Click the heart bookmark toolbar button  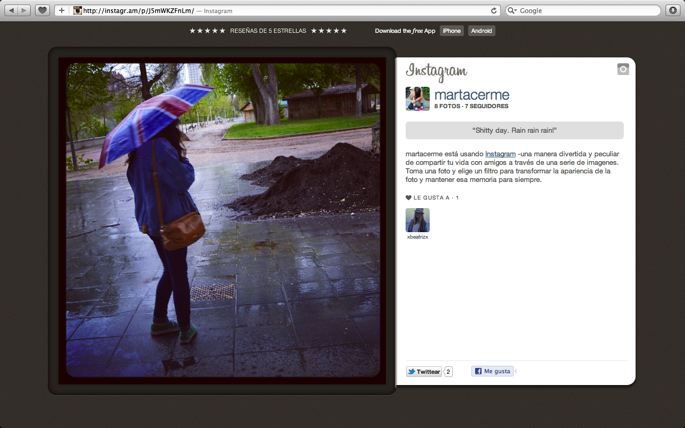[42, 10]
